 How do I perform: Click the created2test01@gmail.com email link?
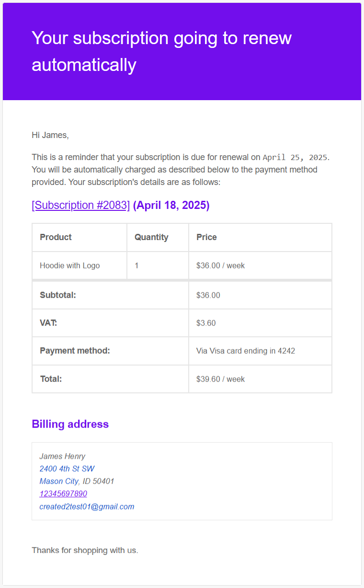point(87,506)
